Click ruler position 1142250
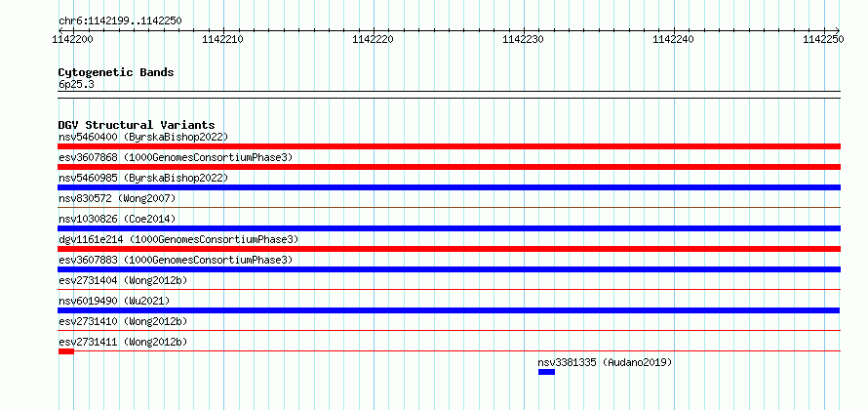Image resolution: width=868 pixels, height=410 pixels. (824, 39)
